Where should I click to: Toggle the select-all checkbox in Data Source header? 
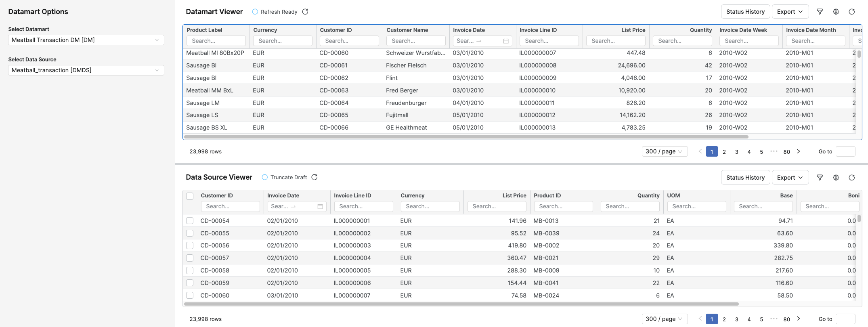pos(190,196)
